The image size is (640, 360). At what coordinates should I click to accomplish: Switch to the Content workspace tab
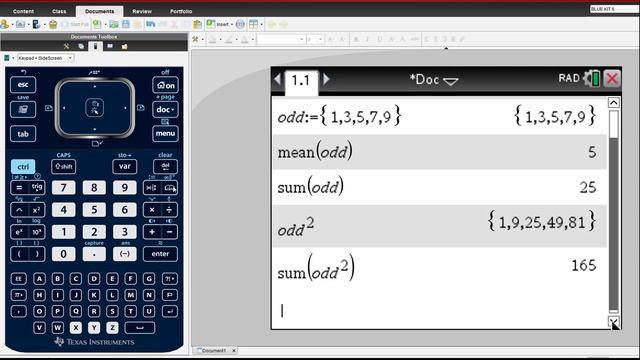[23, 11]
